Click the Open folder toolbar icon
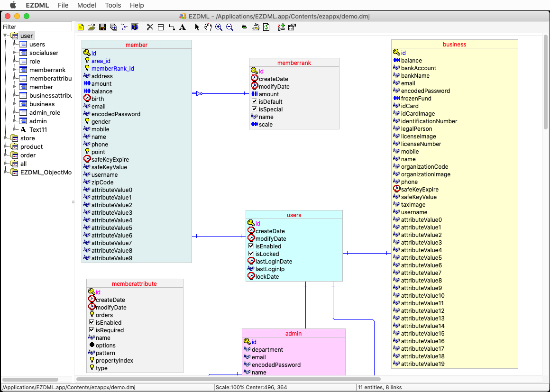 pos(92,27)
